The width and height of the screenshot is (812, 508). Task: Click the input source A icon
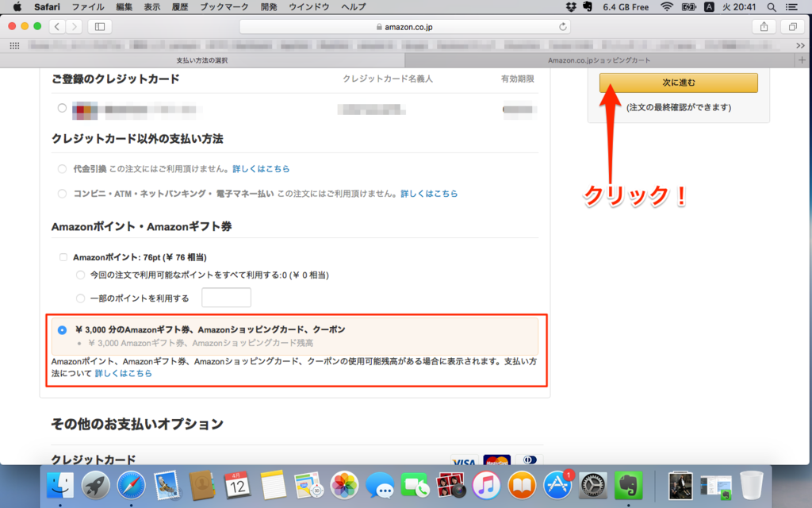709,6
